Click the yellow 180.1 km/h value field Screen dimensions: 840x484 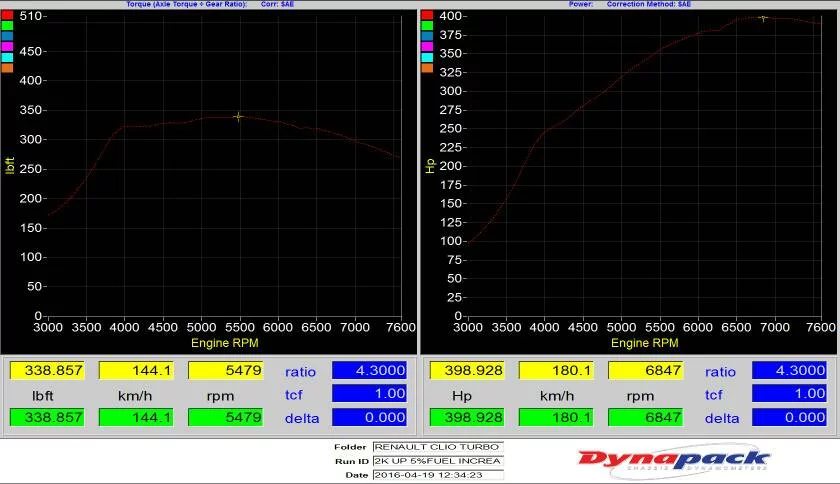click(x=556, y=370)
